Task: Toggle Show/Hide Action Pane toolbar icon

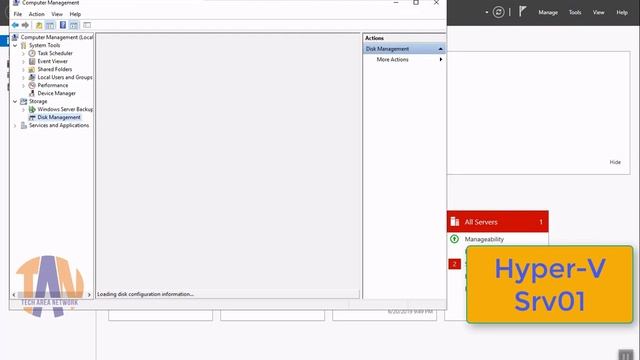Action: (73, 25)
